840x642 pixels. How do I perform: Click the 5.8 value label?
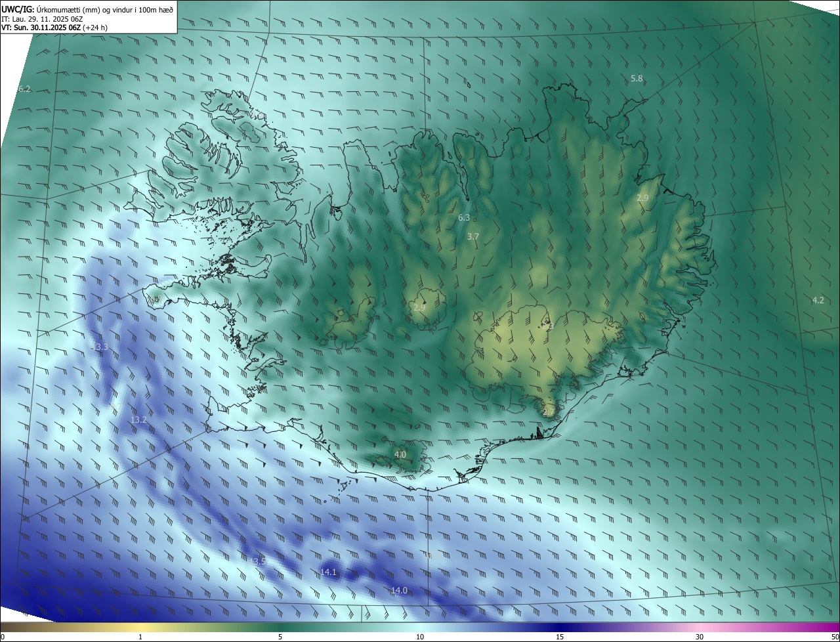click(637, 78)
